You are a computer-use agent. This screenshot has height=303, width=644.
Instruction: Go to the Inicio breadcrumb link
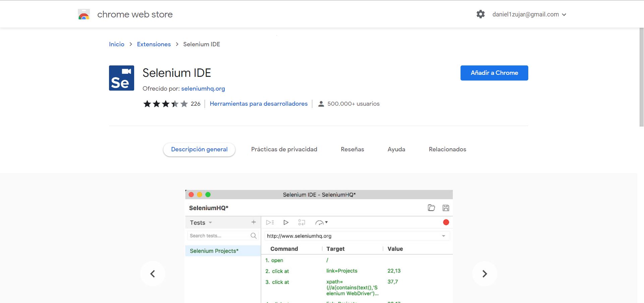click(117, 44)
